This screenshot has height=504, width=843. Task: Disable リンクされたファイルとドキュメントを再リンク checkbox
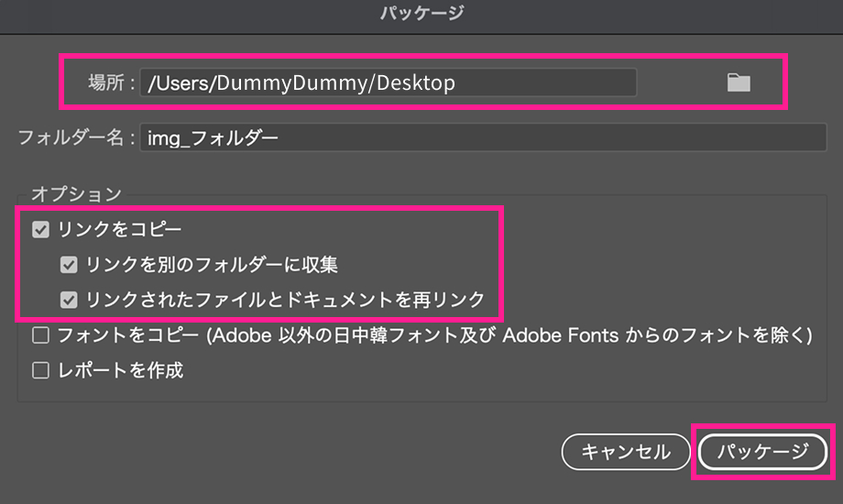[69, 300]
